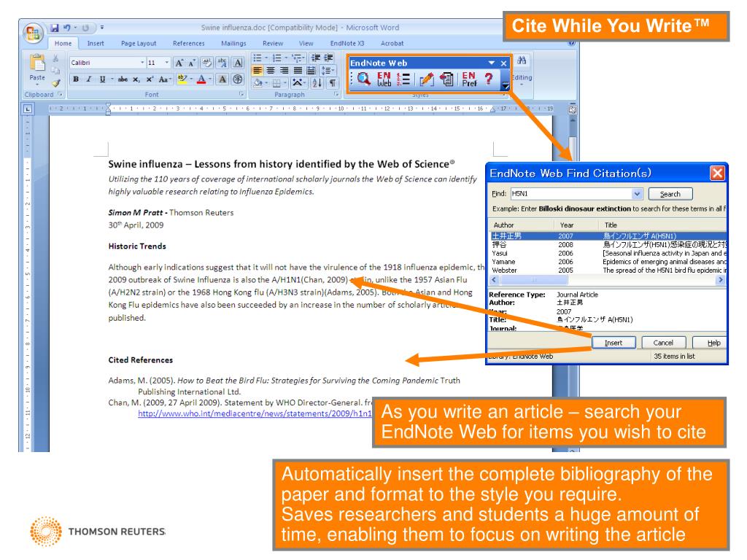Align text left
747x560 pixels.
tap(258, 71)
